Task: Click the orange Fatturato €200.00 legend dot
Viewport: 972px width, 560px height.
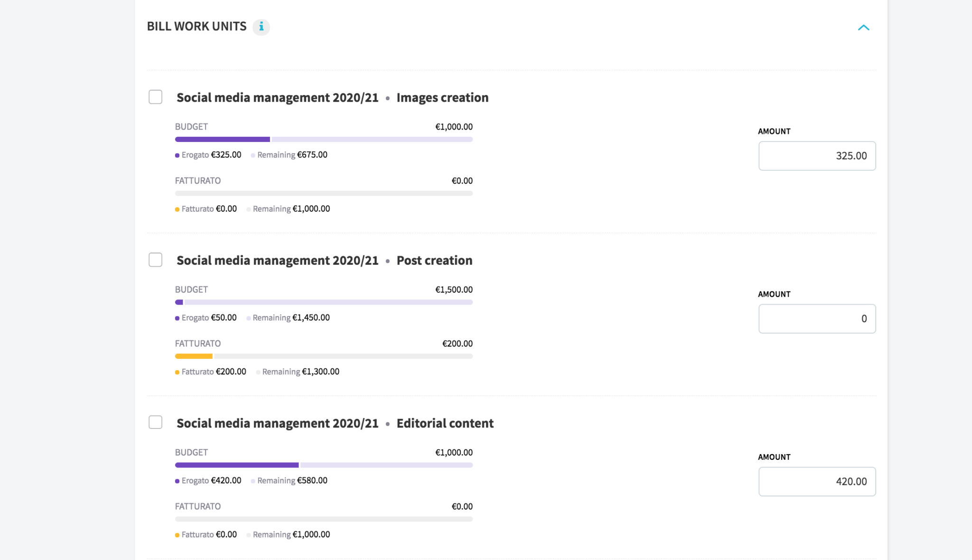Action: [x=178, y=372]
